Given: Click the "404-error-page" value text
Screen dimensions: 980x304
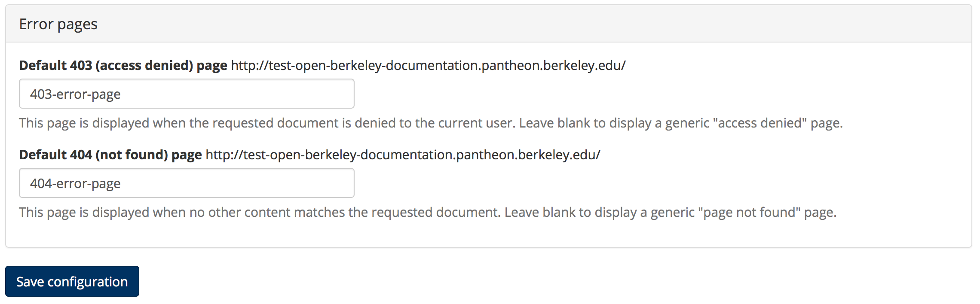Looking at the screenshot, I should (75, 183).
